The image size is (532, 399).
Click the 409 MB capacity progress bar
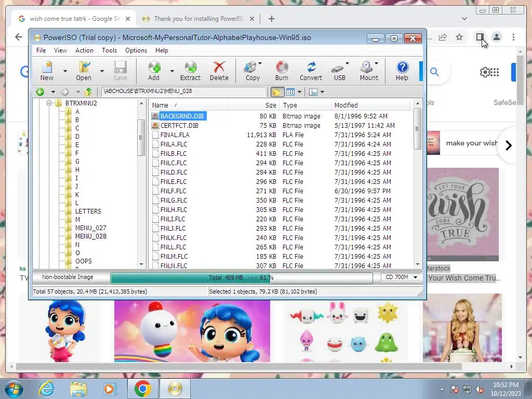[x=241, y=277]
